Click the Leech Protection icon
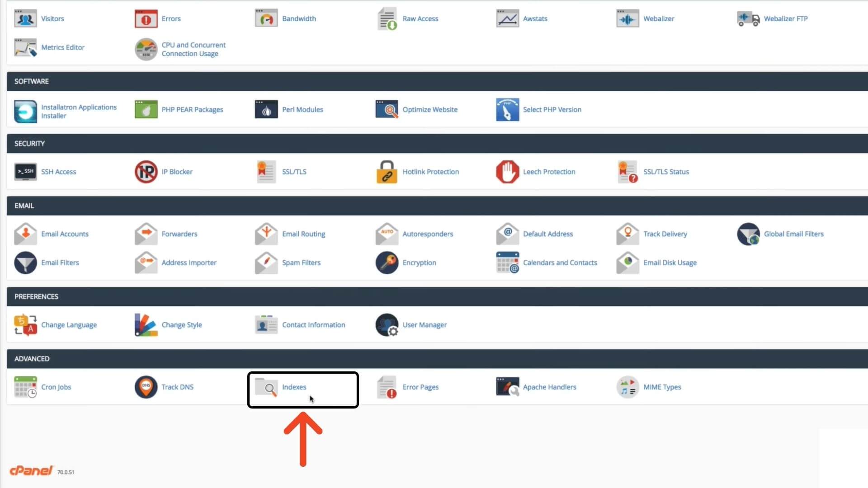This screenshot has height=488, width=868. pyautogui.click(x=507, y=172)
